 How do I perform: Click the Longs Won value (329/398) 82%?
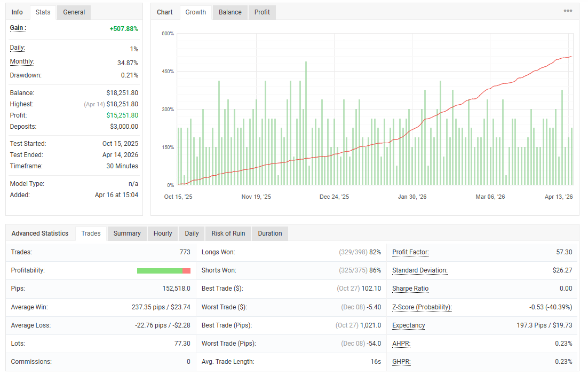point(360,252)
